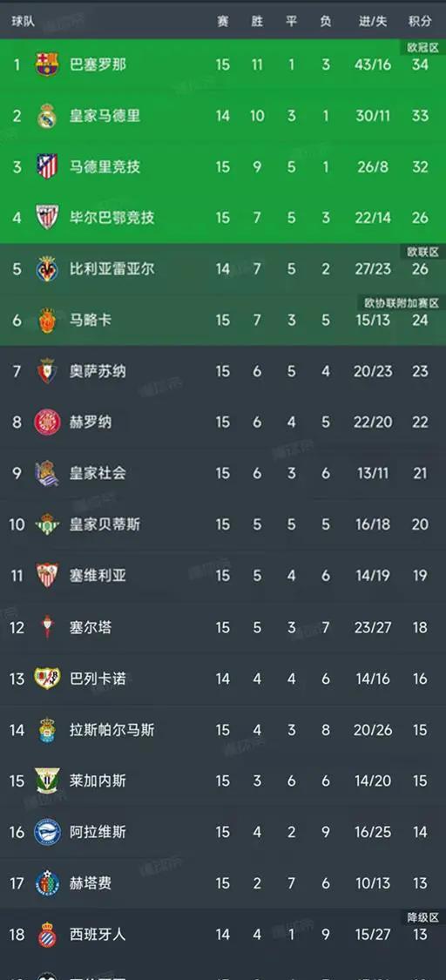Viewport: 446px width, 980px height.
Task: Click the Villarreal yellow crest icon
Action: pos(47,269)
